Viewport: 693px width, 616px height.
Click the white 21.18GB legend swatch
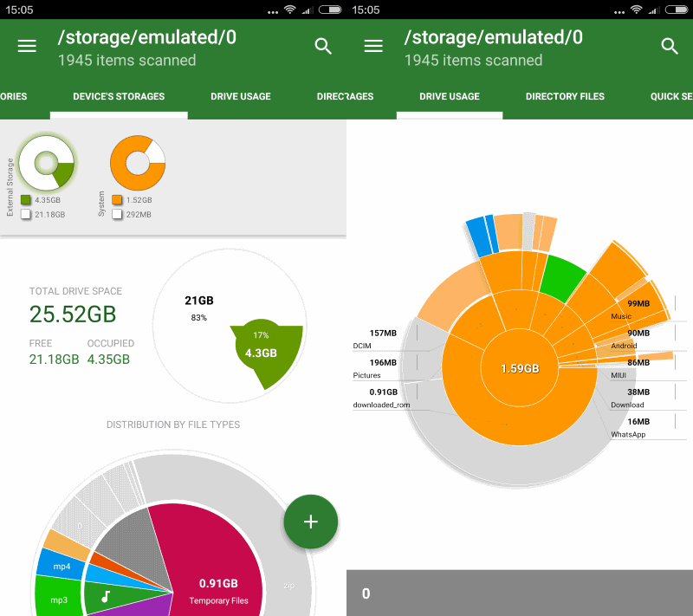pos(26,214)
